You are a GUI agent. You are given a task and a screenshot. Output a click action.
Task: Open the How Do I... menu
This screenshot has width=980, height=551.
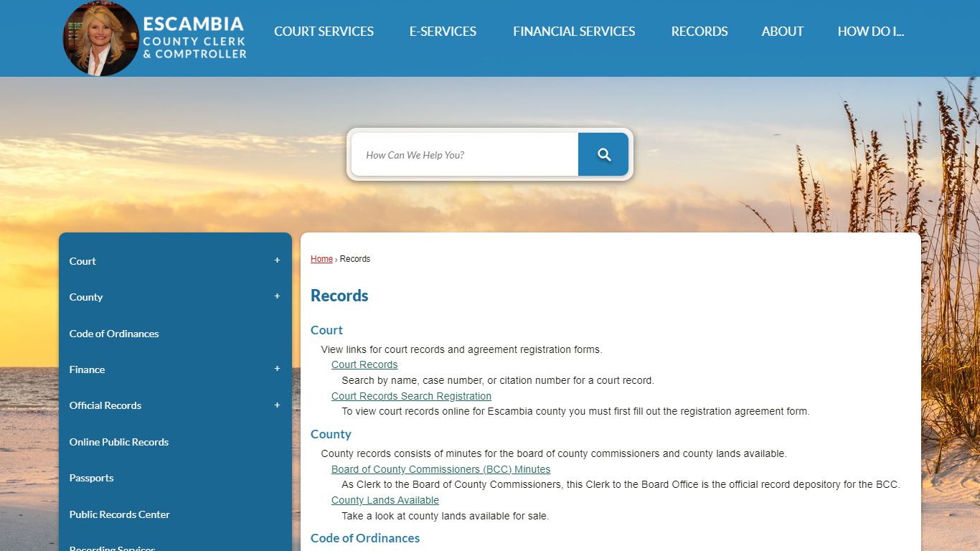[x=871, y=32]
